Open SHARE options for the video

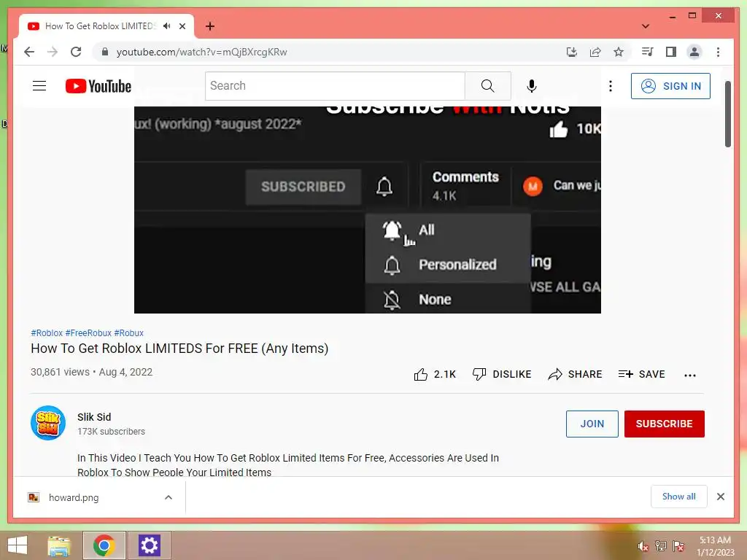point(575,374)
